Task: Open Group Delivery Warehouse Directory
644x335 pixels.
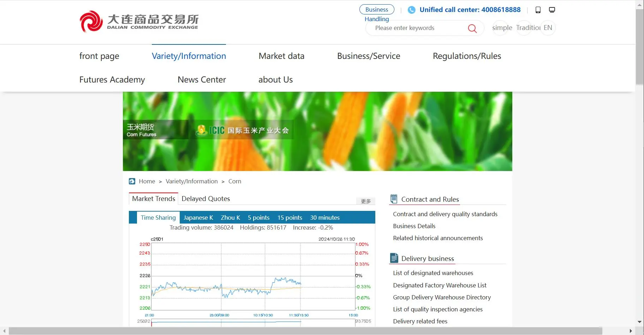Action: click(442, 297)
